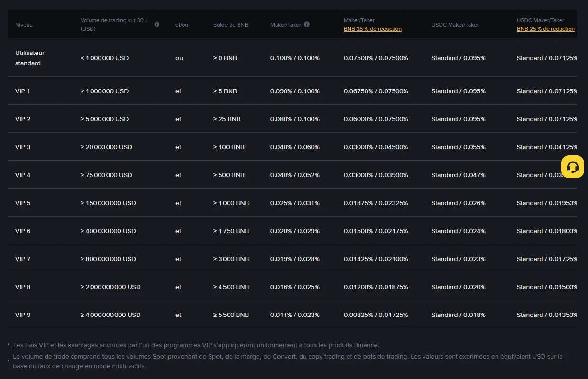Select the 0.040% / 0.060% fee cell
Viewport: 588px width, 379px height.
(295, 147)
